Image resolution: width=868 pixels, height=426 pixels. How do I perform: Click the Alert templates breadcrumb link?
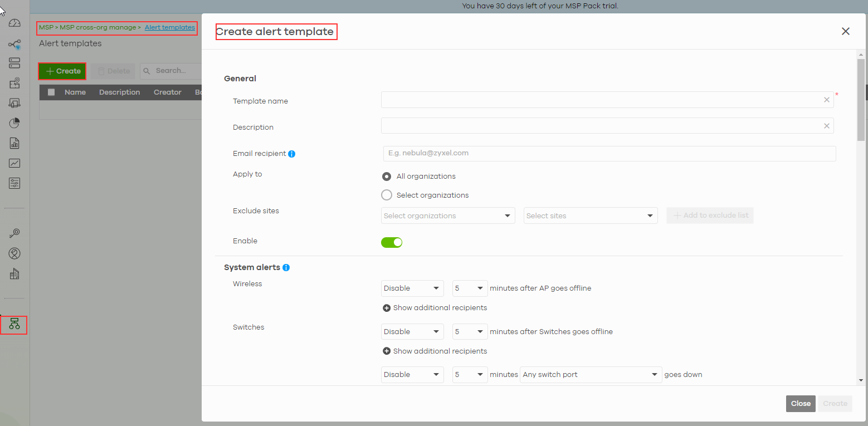170,27
